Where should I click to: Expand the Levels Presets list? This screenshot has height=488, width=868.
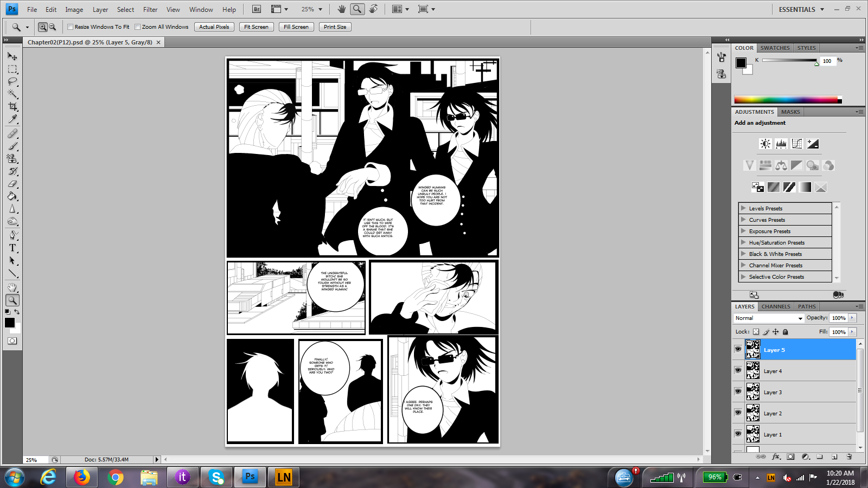click(744, 208)
